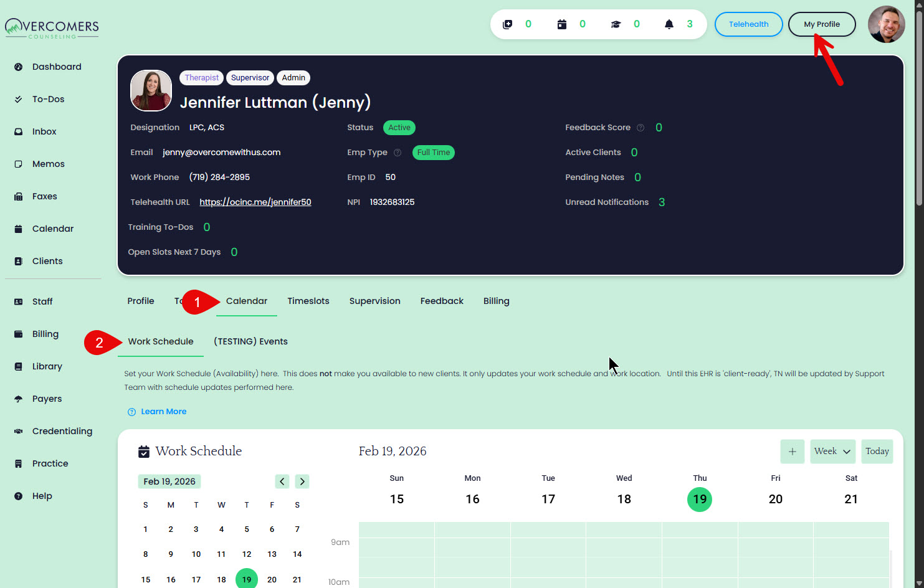
Task: Switch to the Timeslots tab
Action: pos(308,301)
